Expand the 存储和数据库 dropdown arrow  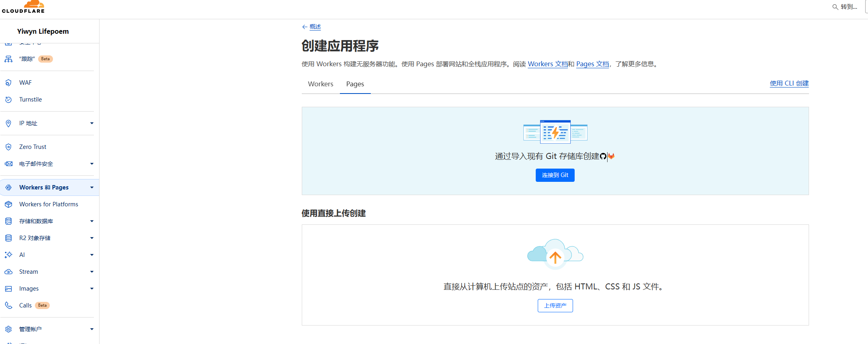92,221
